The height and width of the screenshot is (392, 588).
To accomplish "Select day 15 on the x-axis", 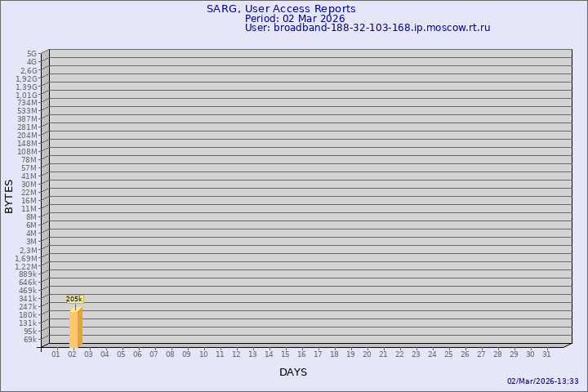I will pos(285,354).
